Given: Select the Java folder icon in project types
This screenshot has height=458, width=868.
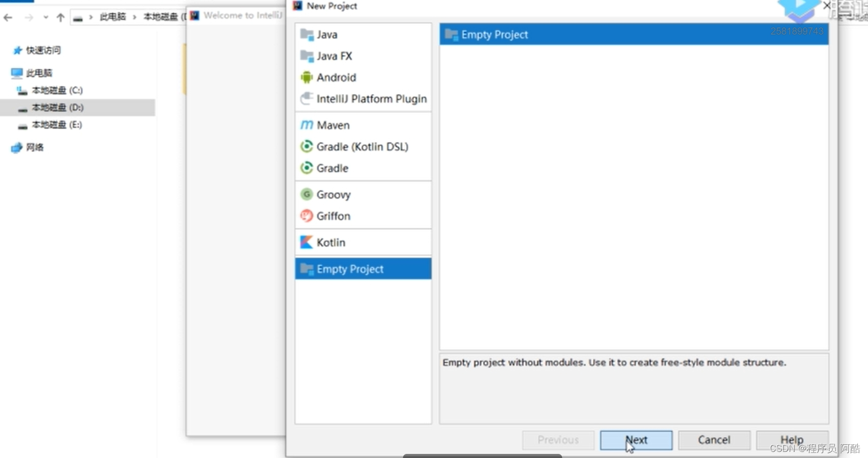Looking at the screenshot, I should [307, 35].
